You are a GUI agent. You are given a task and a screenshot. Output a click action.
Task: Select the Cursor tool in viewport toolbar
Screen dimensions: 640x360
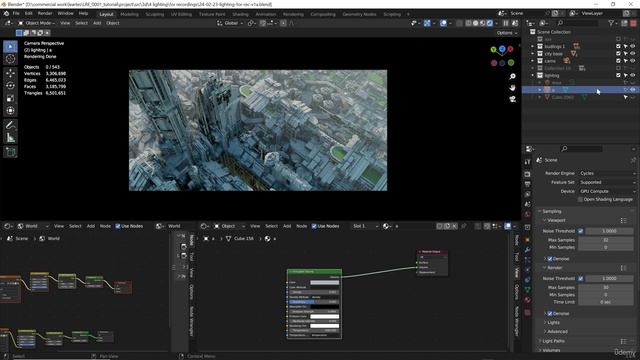tap(10, 59)
